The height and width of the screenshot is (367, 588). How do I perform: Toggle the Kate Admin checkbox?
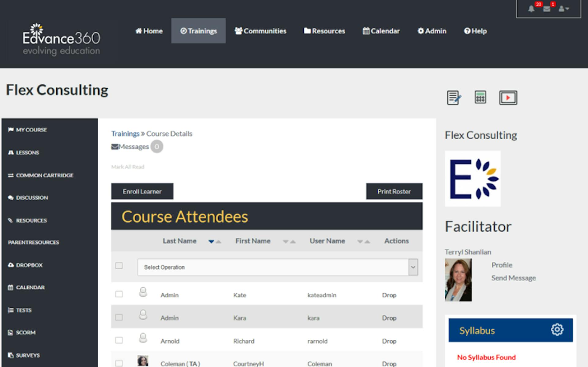pyautogui.click(x=119, y=295)
